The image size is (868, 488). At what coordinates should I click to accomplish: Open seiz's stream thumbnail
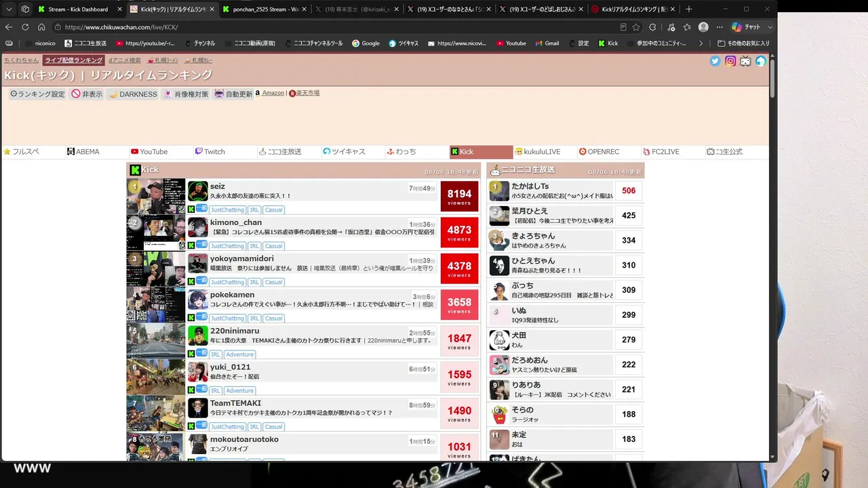(156, 197)
